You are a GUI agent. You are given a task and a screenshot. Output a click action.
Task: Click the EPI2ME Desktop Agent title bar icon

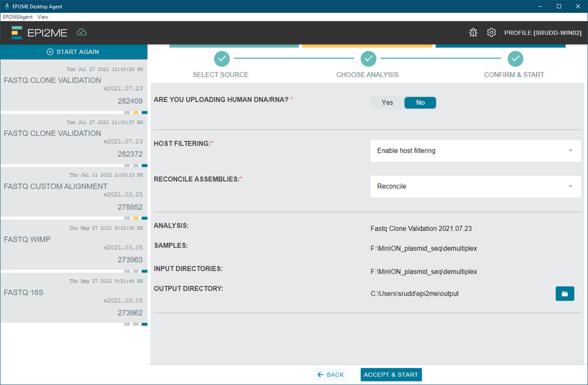(x=6, y=6)
